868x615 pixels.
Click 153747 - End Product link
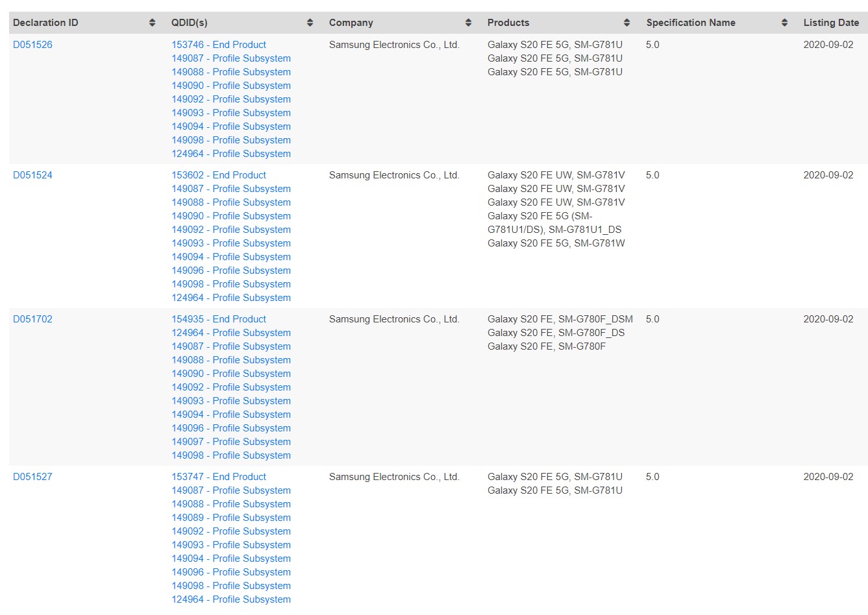click(219, 477)
